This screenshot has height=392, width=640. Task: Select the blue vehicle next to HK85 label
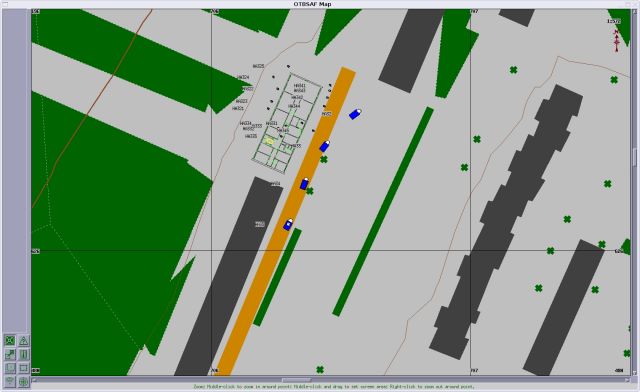(325, 146)
